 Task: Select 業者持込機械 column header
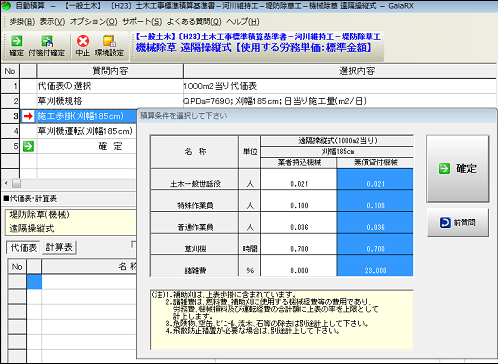tap(299, 163)
